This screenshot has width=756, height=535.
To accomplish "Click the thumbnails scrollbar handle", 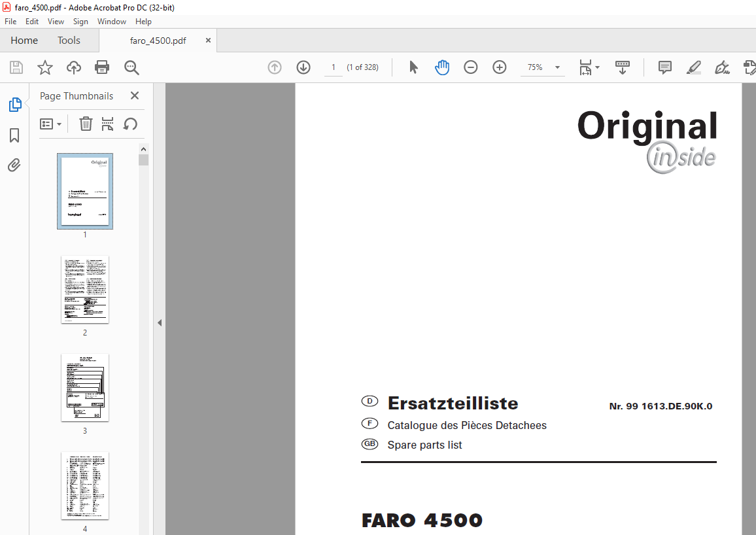I will [x=143, y=160].
